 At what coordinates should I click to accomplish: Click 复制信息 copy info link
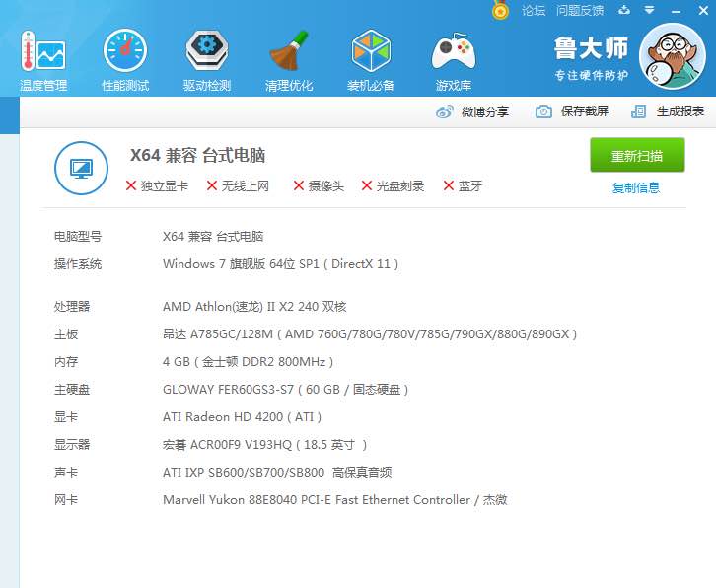[x=636, y=187]
